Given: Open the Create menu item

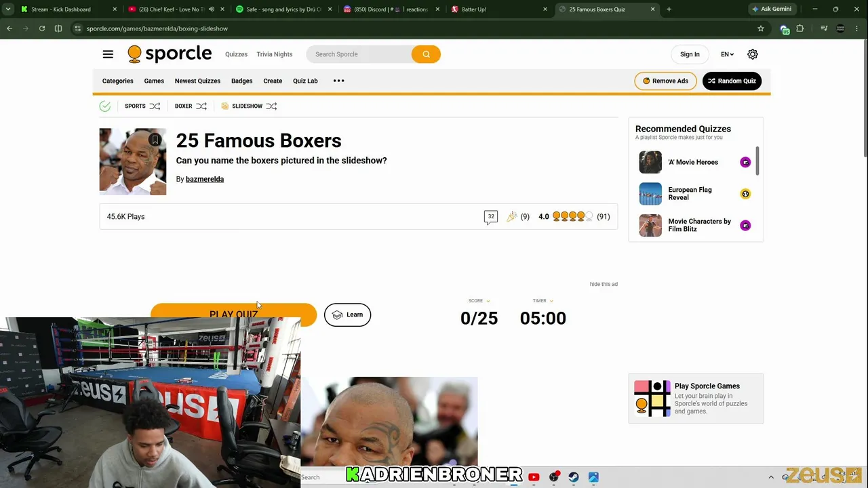Looking at the screenshot, I should [x=273, y=81].
